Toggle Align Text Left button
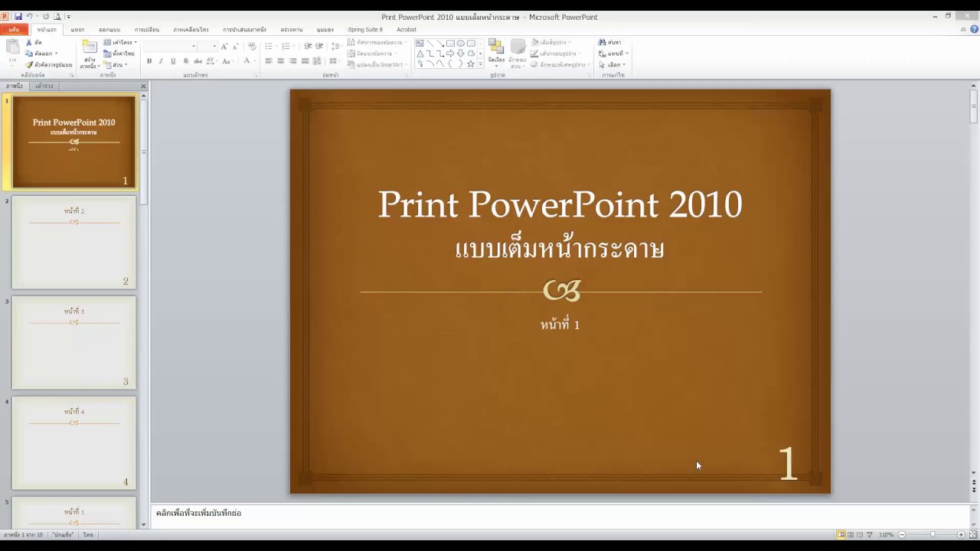 pos(269,61)
